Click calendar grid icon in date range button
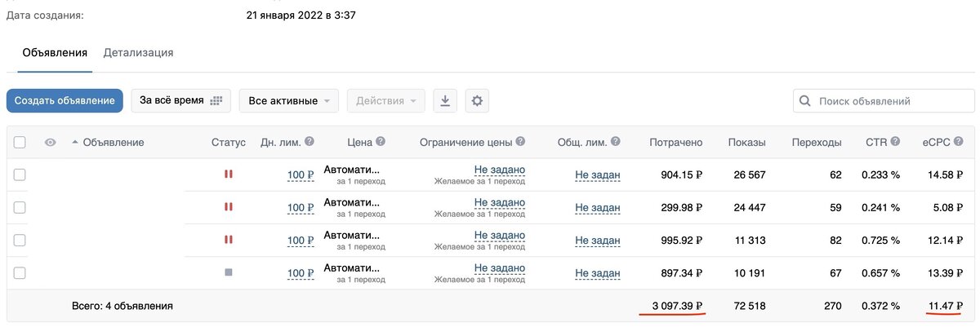The image size is (980, 327). tap(216, 101)
